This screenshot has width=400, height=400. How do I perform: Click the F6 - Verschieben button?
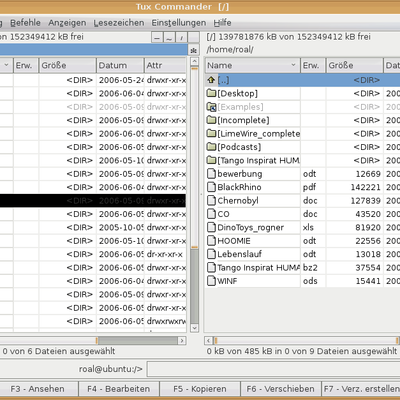point(280,389)
